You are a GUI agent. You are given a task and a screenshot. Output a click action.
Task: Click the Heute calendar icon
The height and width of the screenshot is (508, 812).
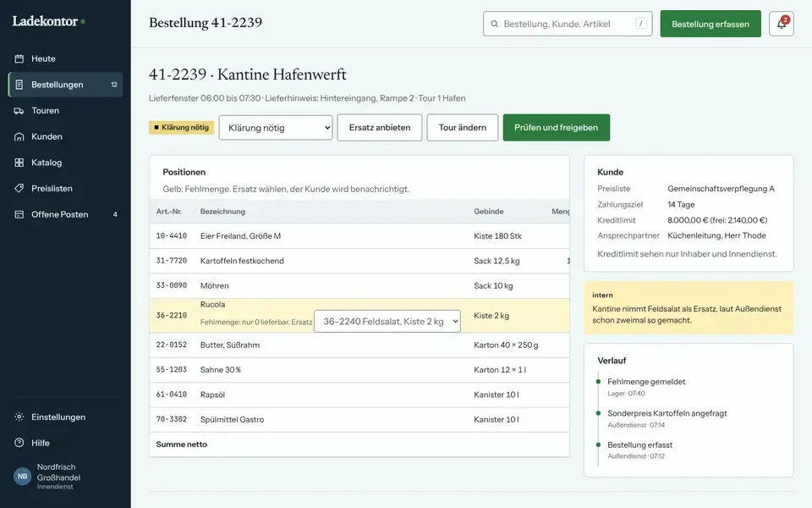[19, 58]
